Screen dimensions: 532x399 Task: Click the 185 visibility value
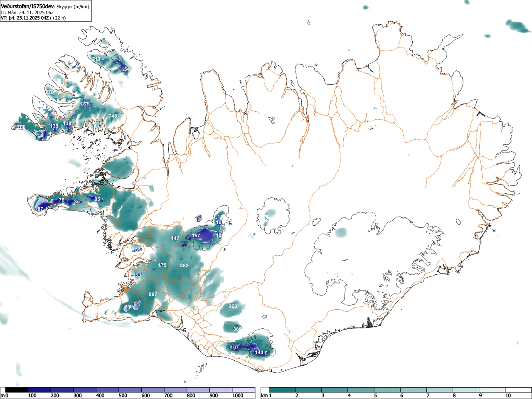[137, 251]
